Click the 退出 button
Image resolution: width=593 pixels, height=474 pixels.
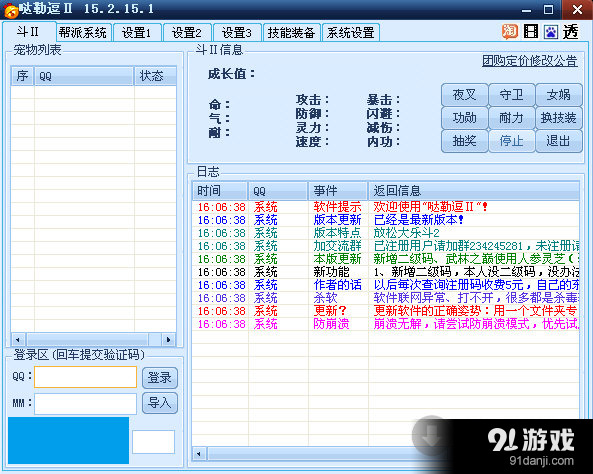[559, 141]
